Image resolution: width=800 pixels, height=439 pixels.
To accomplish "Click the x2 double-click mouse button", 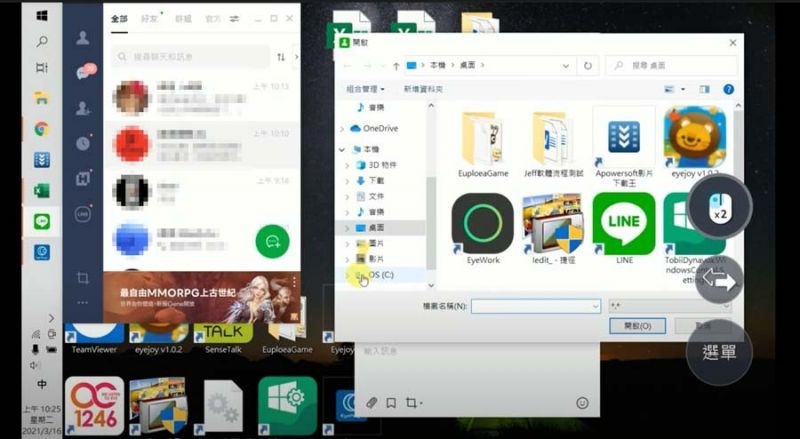I will click(x=719, y=207).
